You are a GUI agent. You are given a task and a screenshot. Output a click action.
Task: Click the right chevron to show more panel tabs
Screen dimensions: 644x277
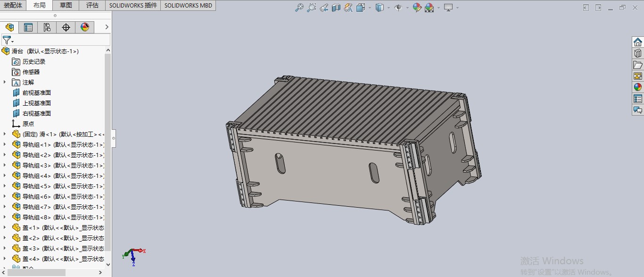(106, 27)
